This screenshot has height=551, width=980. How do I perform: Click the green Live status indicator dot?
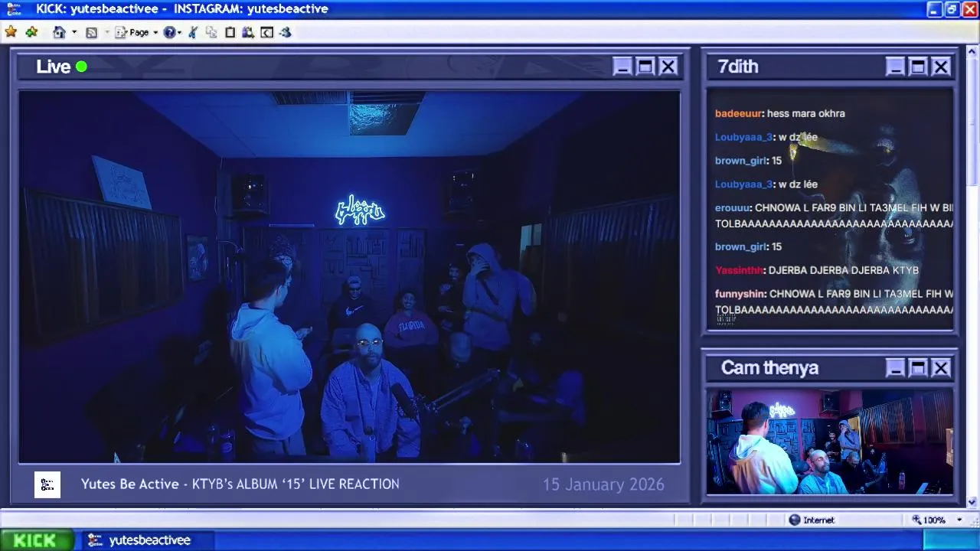[81, 67]
